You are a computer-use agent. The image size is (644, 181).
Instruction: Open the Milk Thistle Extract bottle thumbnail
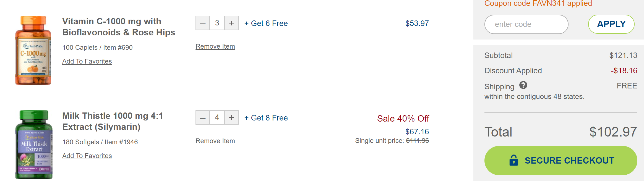coord(34,145)
